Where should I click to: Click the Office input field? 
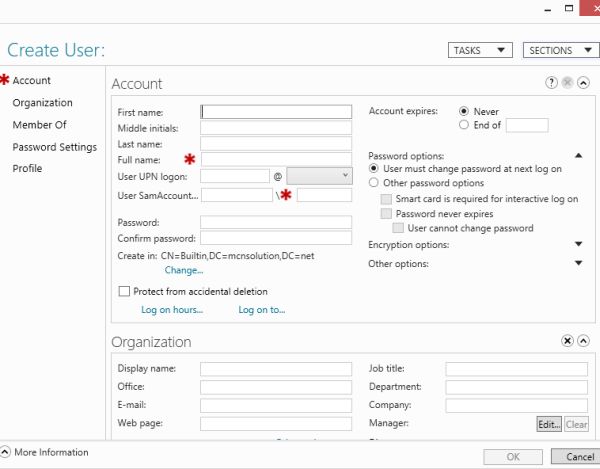[x=276, y=387]
